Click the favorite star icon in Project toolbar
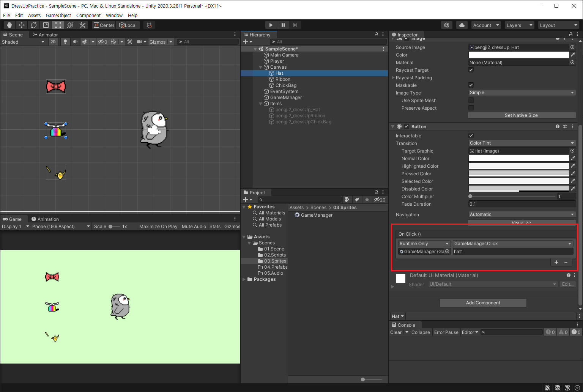The image size is (583, 392). click(x=367, y=200)
